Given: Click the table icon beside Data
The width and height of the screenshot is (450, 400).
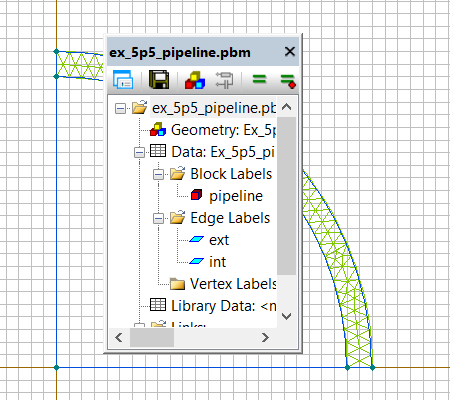Looking at the screenshot, I should click(158, 151).
